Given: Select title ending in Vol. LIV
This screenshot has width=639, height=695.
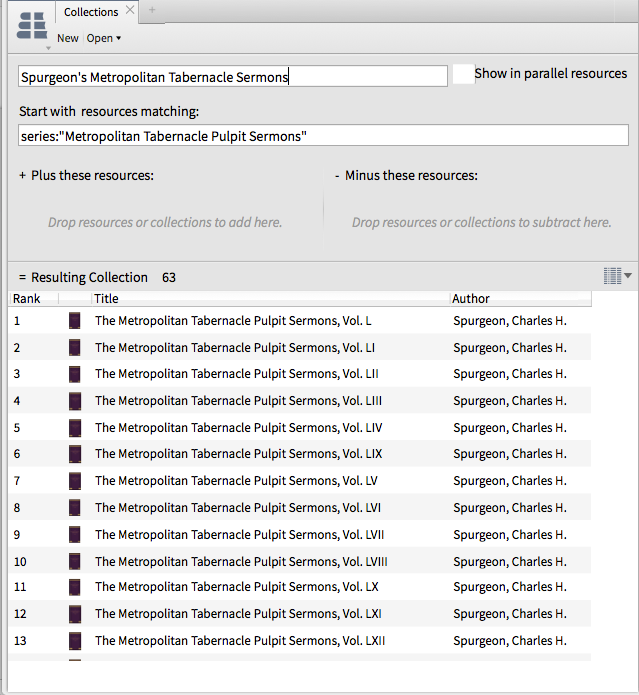Looking at the screenshot, I should 238,428.
